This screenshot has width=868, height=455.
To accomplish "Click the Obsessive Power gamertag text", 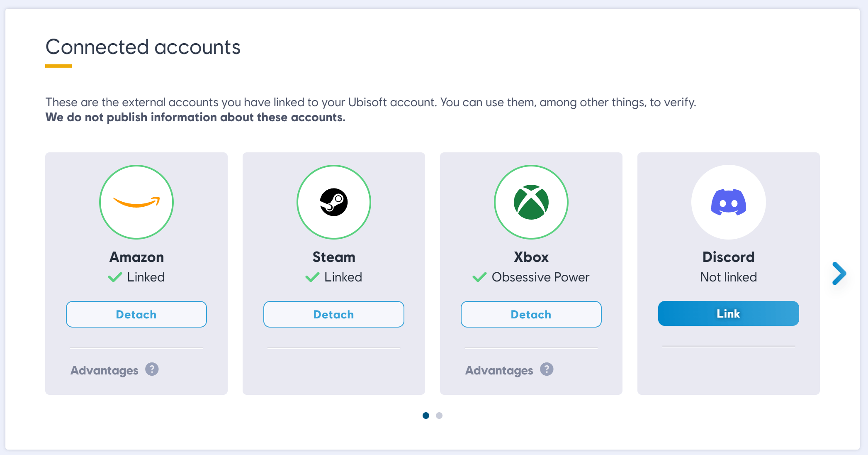I will tap(540, 277).
